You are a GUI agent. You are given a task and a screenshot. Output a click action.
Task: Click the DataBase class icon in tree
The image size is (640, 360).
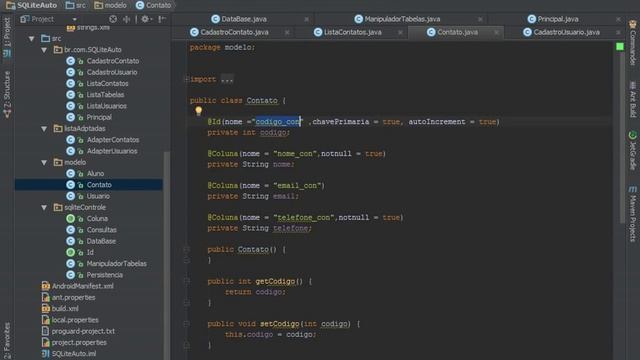point(71,241)
